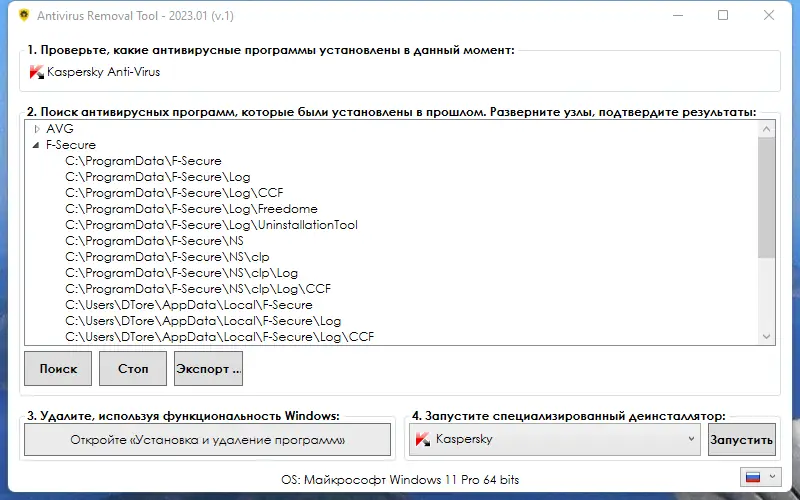Image resolution: width=800 pixels, height=500 pixels.
Task: Click the scroll-up arrow of the results list
Action: point(767,129)
